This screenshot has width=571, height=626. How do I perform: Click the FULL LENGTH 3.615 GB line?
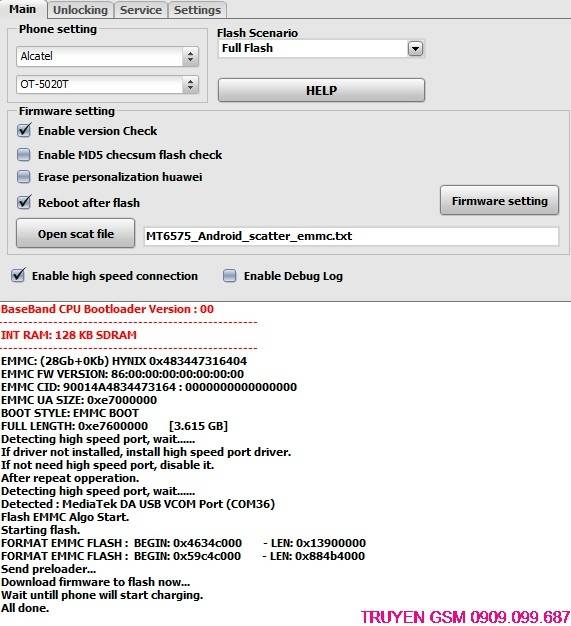pyautogui.click(x=114, y=426)
